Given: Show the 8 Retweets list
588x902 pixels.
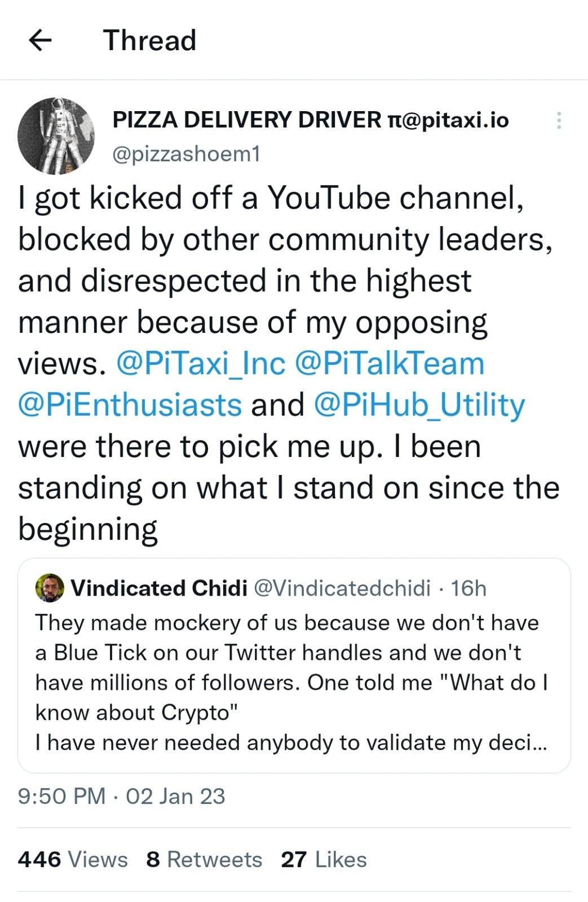Looking at the screenshot, I should pos(204,859).
